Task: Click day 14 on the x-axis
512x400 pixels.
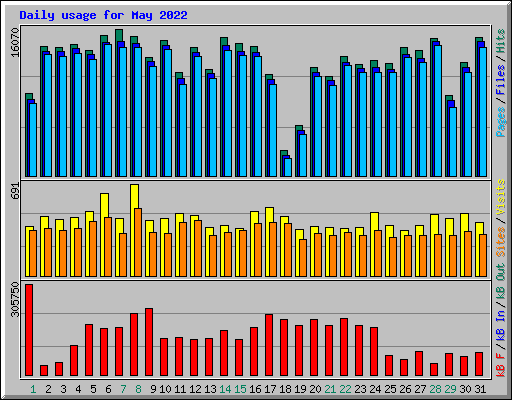Action: [225, 389]
